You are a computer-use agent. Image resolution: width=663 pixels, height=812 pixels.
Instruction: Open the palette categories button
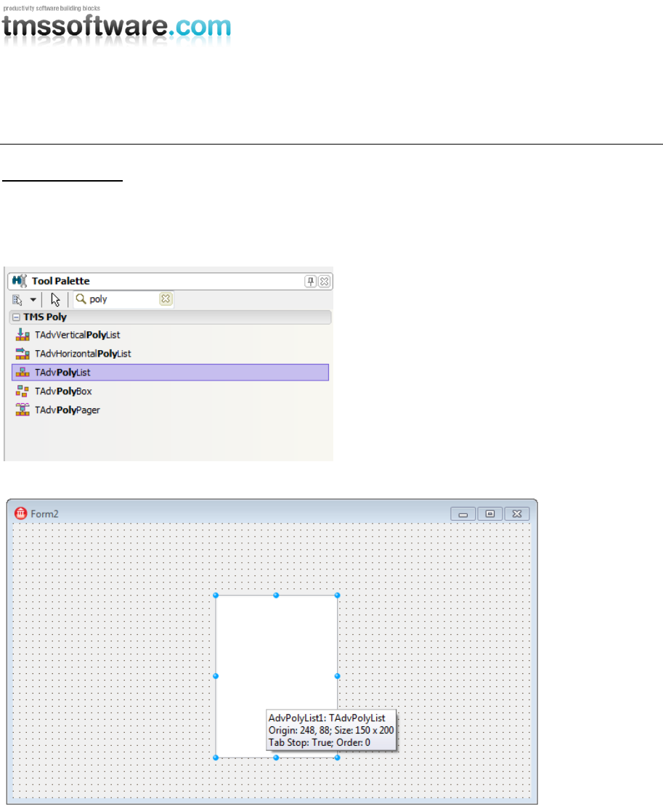[17, 299]
